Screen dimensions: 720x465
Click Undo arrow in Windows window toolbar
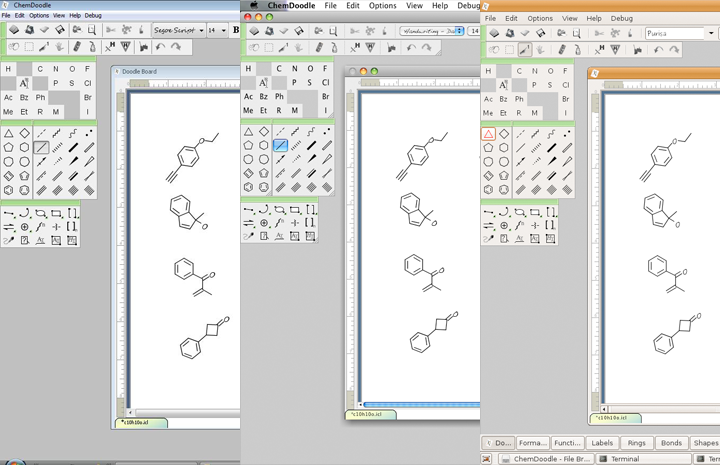point(160,47)
